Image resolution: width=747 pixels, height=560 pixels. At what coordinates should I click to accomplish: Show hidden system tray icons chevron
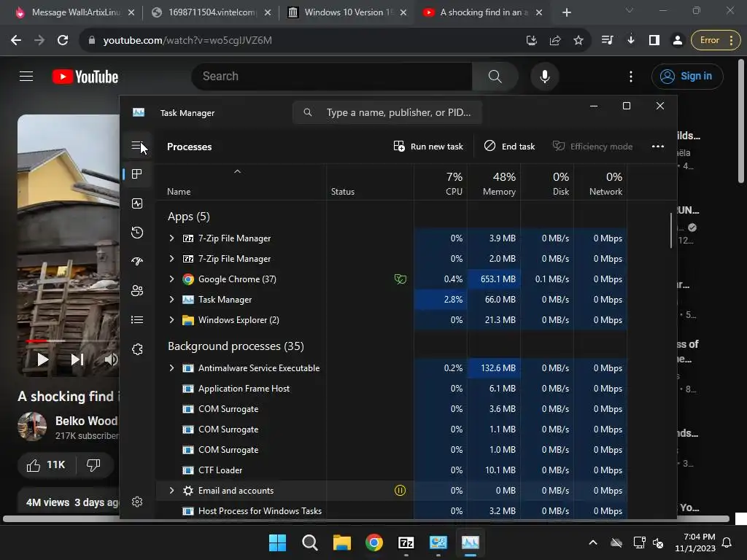coord(593,542)
